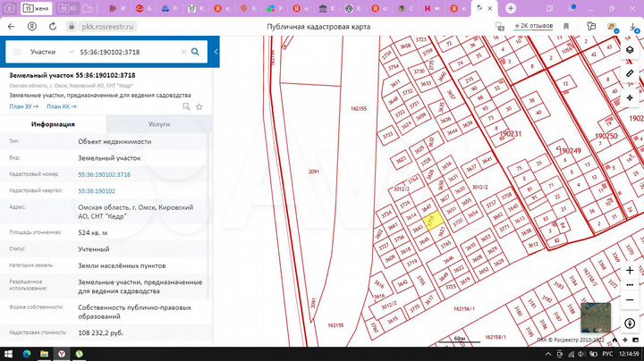Open the План ЗУ link
Screen dimensions: 644x361
(24, 106)
